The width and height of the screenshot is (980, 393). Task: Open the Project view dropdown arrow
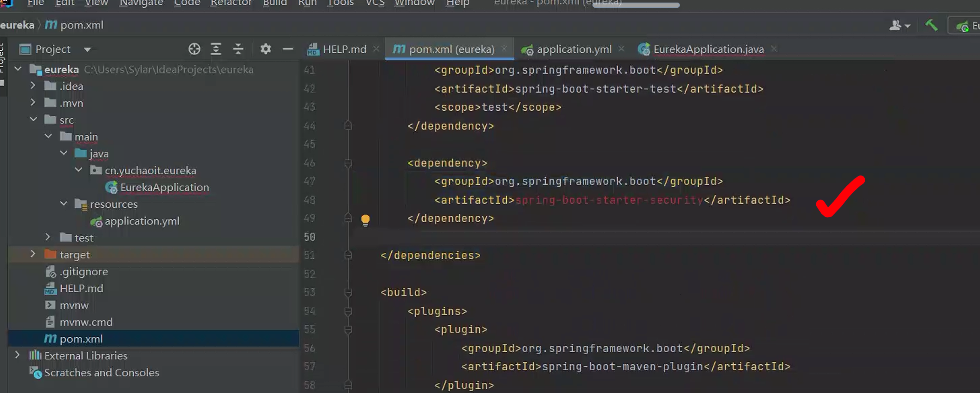click(x=87, y=50)
